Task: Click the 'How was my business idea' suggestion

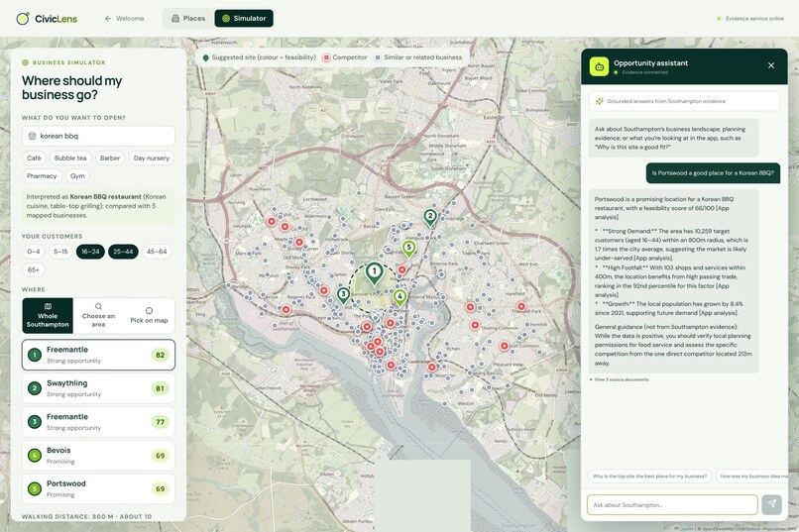Action: pyautogui.click(x=753, y=477)
